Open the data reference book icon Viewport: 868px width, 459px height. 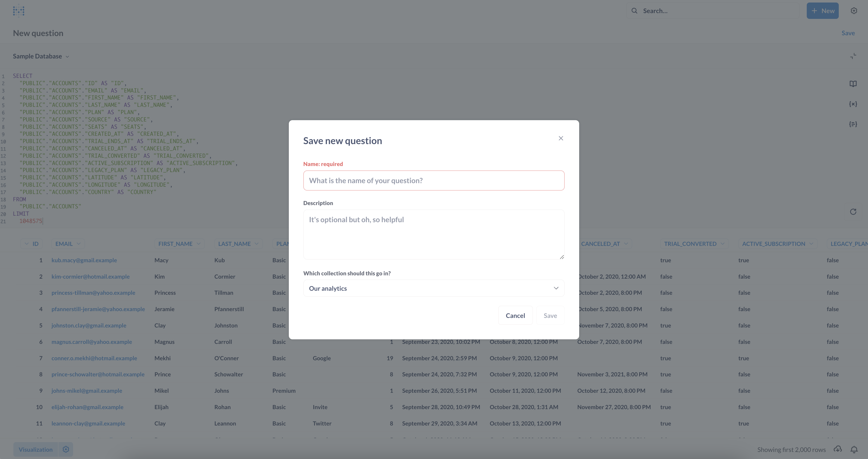[x=853, y=84]
